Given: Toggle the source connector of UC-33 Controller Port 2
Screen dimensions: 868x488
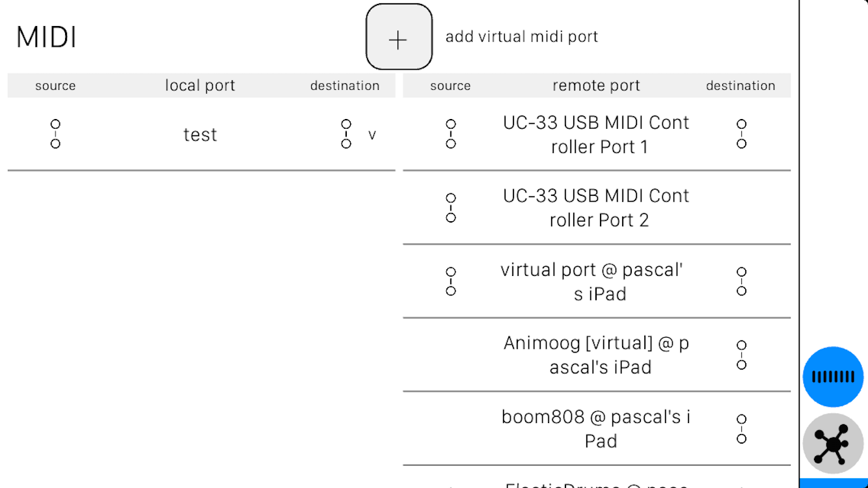Looking at the screenshot, I should tap(451, 206).
